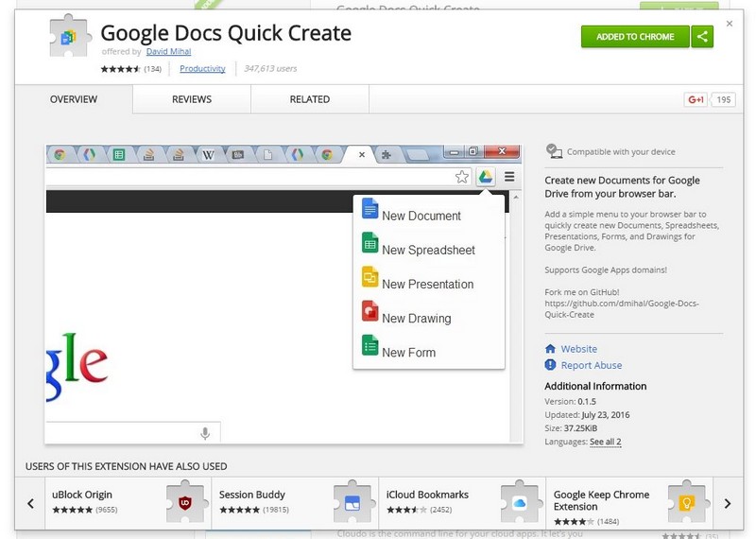The height and width of the screenshot is (539, 756).
Task: Click the New Spreadsheet green icon
Action: tap(369, 243)
